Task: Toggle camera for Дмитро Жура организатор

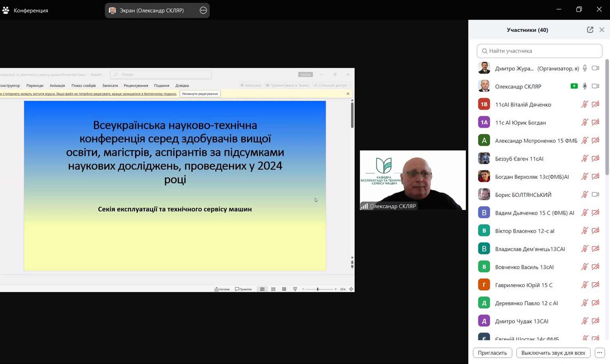Action: pyautogui.click(x=595, y=68)
